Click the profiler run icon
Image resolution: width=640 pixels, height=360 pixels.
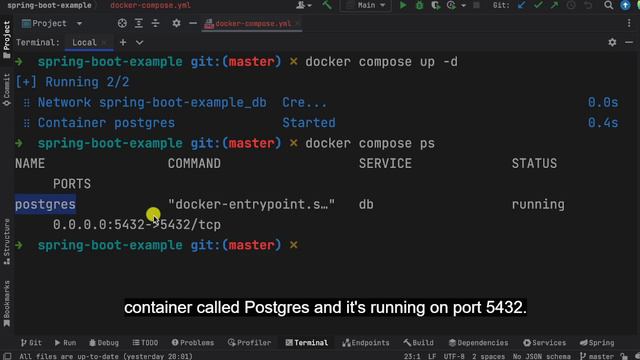tap(451, 5)
